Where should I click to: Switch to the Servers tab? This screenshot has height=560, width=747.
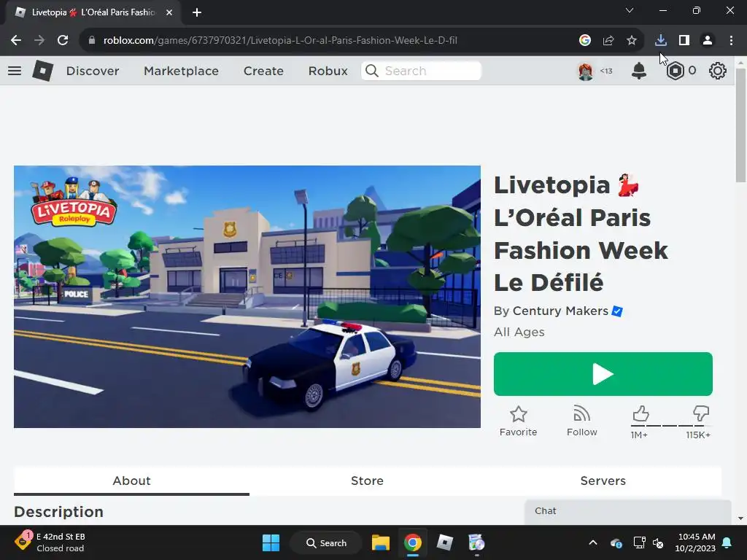pos(603,481)
